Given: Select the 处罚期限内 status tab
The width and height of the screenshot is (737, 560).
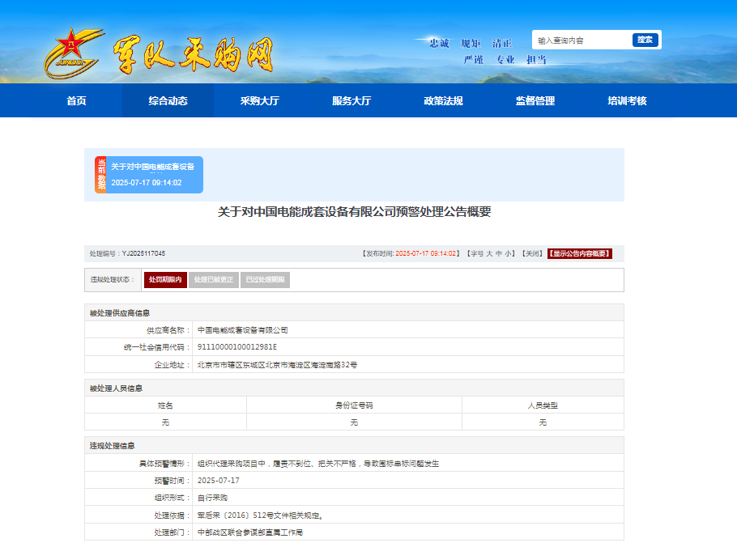Looking at the screenshot, I should pos(165,280).
